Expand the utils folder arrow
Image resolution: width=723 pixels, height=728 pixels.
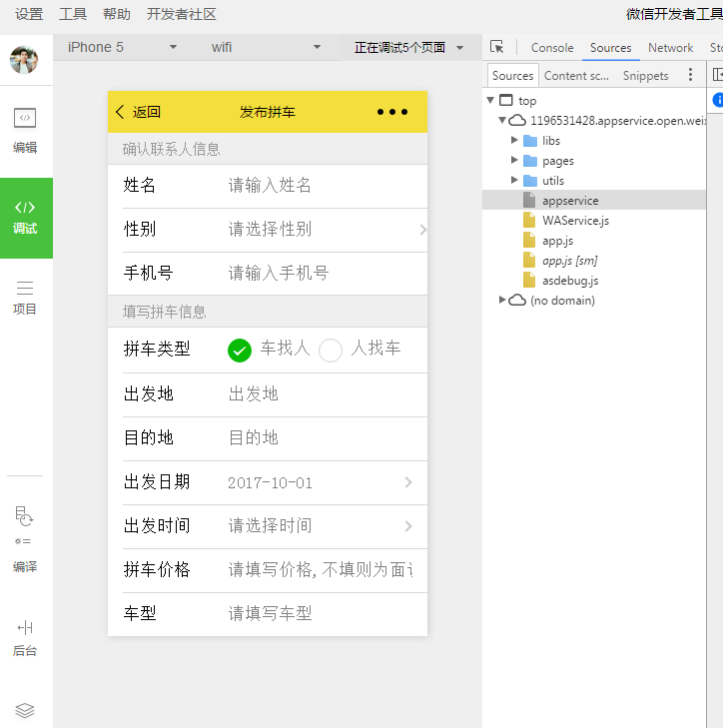tap(514, 180)
